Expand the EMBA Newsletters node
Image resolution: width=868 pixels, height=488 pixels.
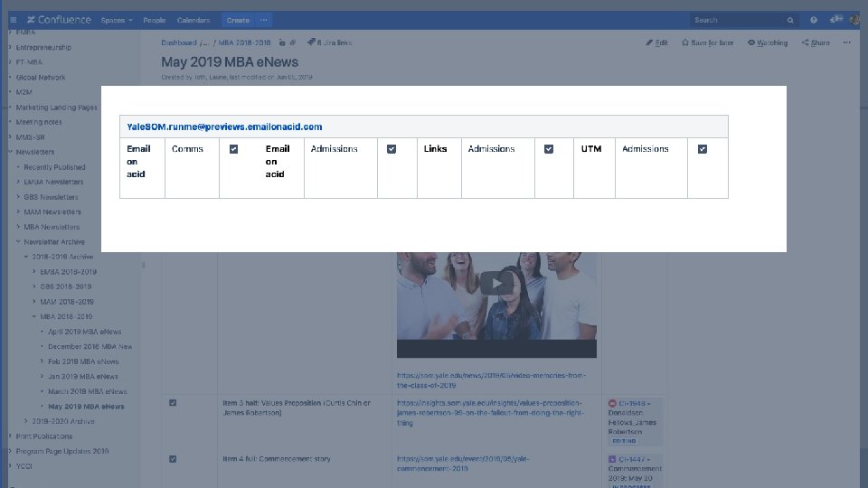[x=18, y=182]
